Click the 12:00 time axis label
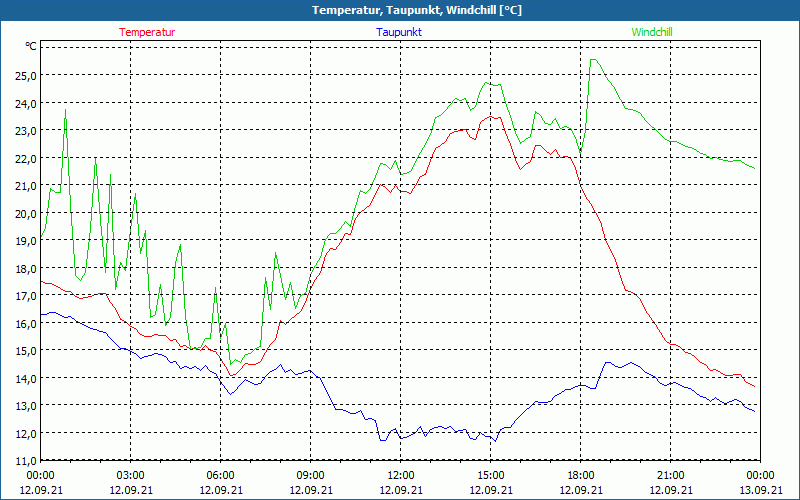The height and width of the screenshot is (500, 800). tap(401, 476)
